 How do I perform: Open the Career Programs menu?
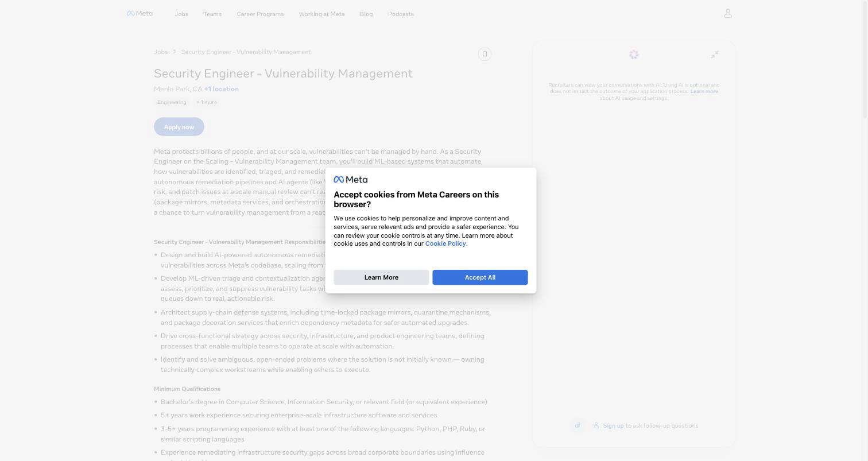[260, 14]
